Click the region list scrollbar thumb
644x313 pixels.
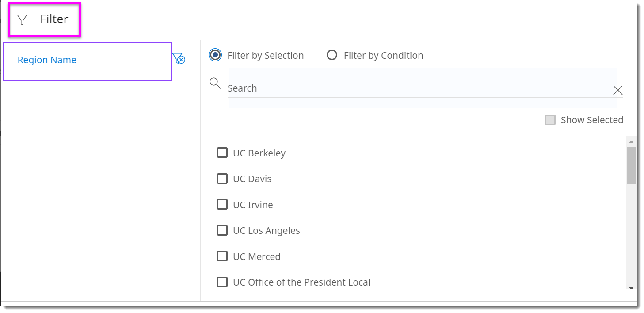[631, 165]
